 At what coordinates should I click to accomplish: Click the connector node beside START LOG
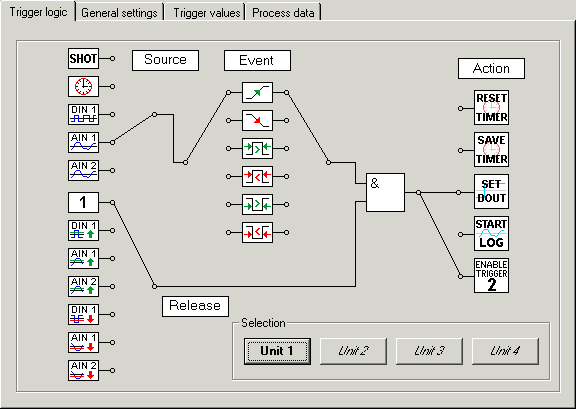pyautogui.click(x=460, y=234)
